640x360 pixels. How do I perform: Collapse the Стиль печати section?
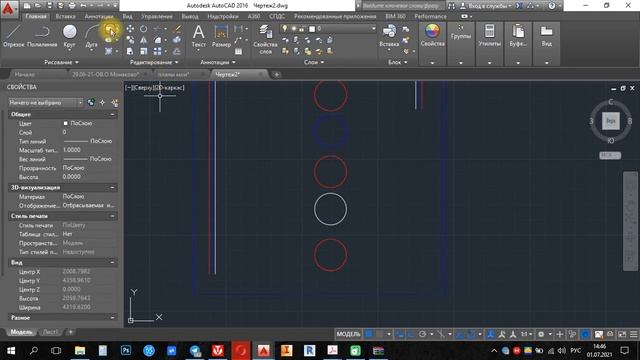pos(112,216)
